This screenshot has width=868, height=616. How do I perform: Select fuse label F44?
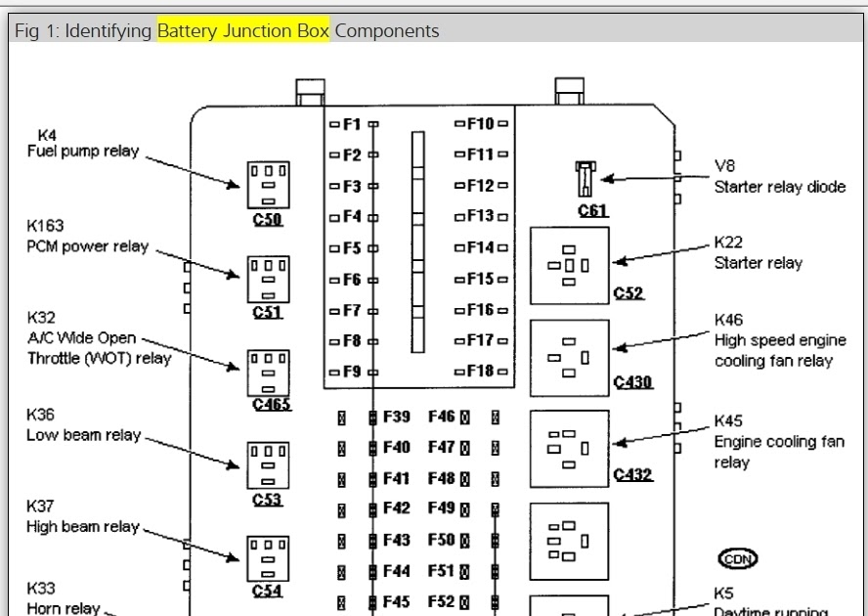pos(396,571)
